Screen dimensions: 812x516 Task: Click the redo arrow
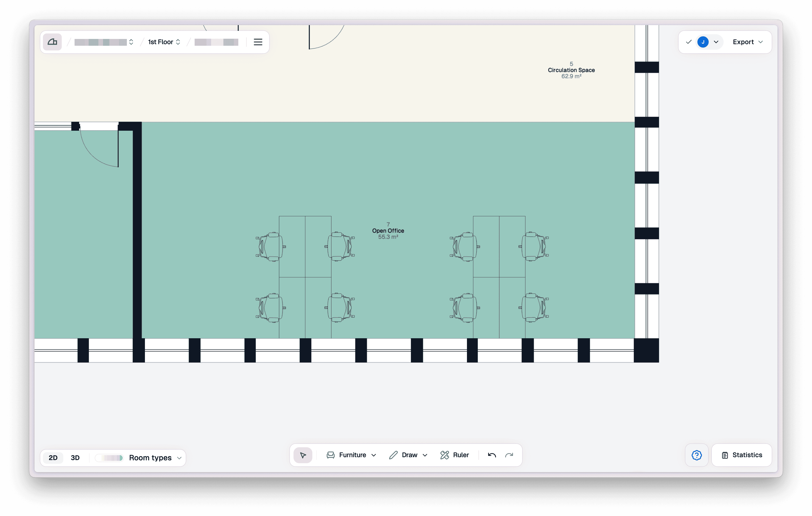point(509,455)
